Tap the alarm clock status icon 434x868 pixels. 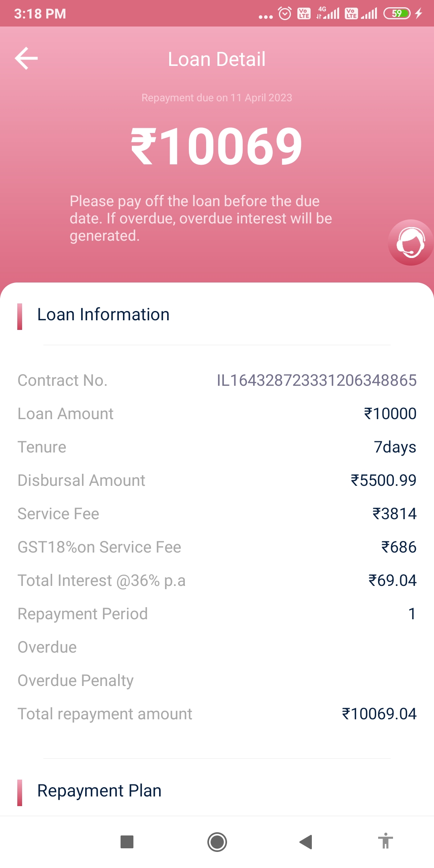285,14
